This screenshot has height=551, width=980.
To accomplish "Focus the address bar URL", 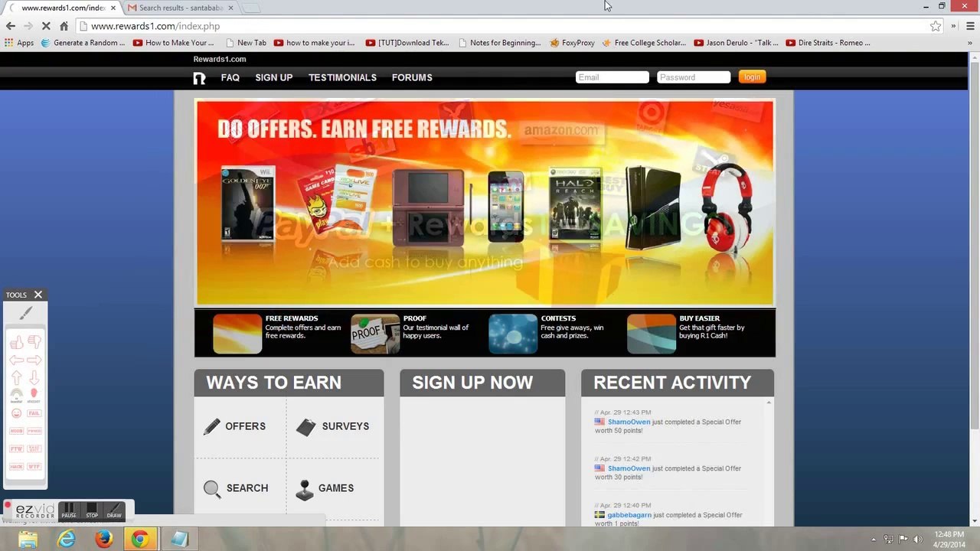I will [x=155, y=26].
